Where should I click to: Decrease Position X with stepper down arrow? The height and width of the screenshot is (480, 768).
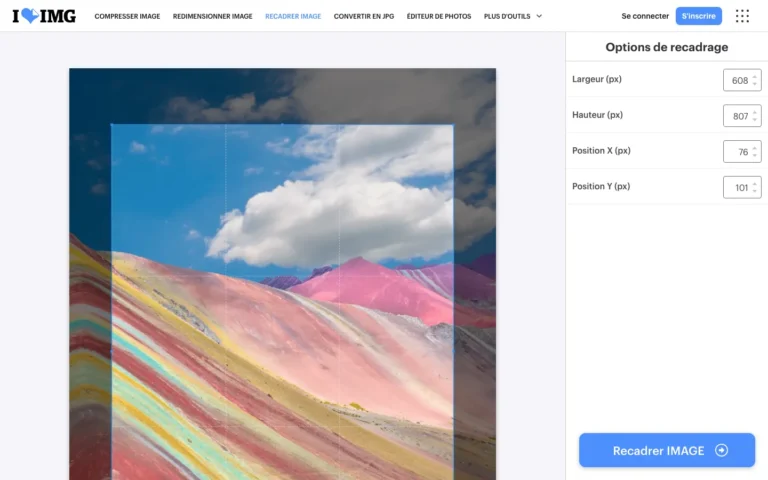tap(755, 156)
